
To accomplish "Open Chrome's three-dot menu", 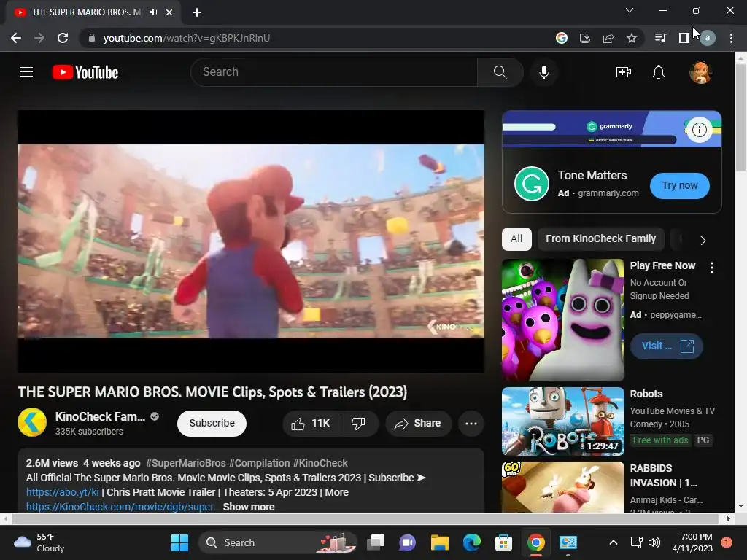I will [x=731, y=38].
